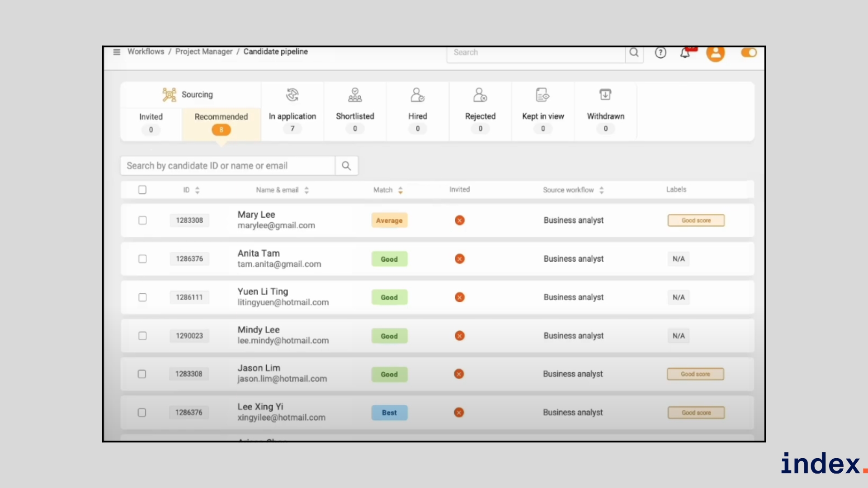Tick the checkbox for Lee Xing Yi
The width and height of the screenshot is (868, 488).
tap(142, 413)
